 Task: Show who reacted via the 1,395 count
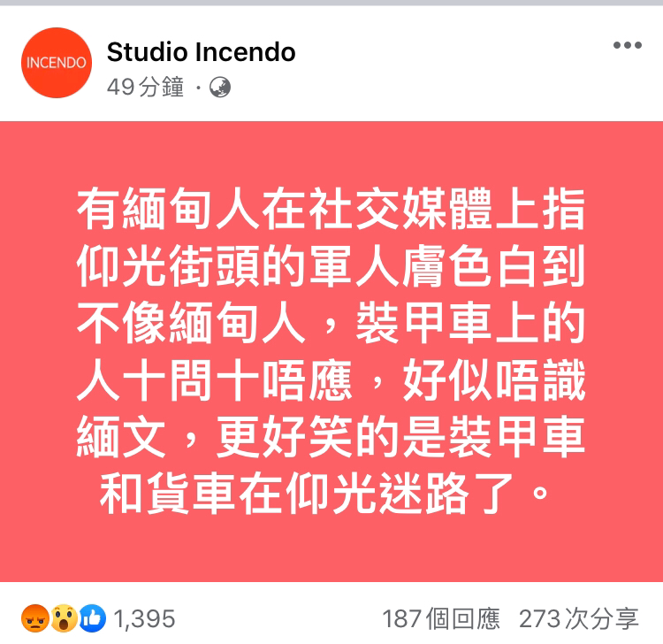coord(144,618)
